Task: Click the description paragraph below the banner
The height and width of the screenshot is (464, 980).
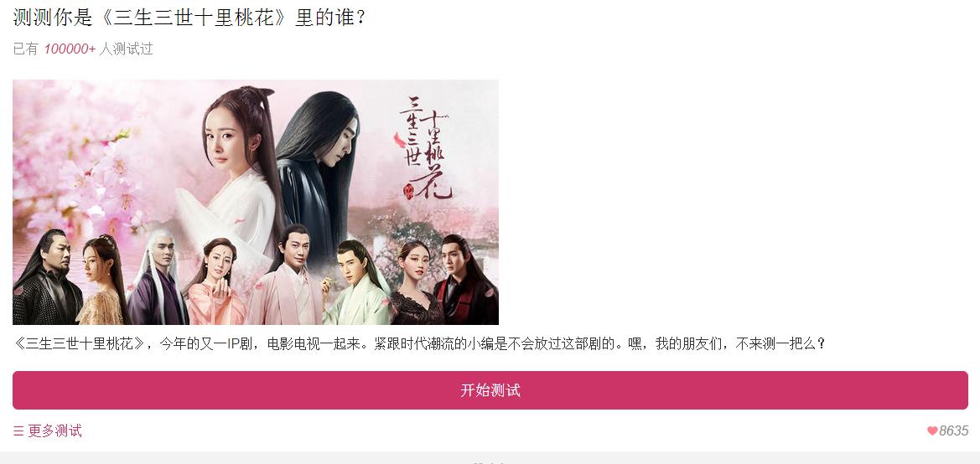Action: pyautogui.click(x=419, y=343)
